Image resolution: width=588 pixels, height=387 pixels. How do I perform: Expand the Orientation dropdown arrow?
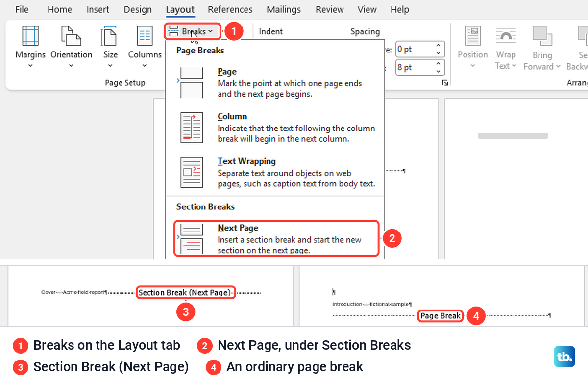pos(72,66)
